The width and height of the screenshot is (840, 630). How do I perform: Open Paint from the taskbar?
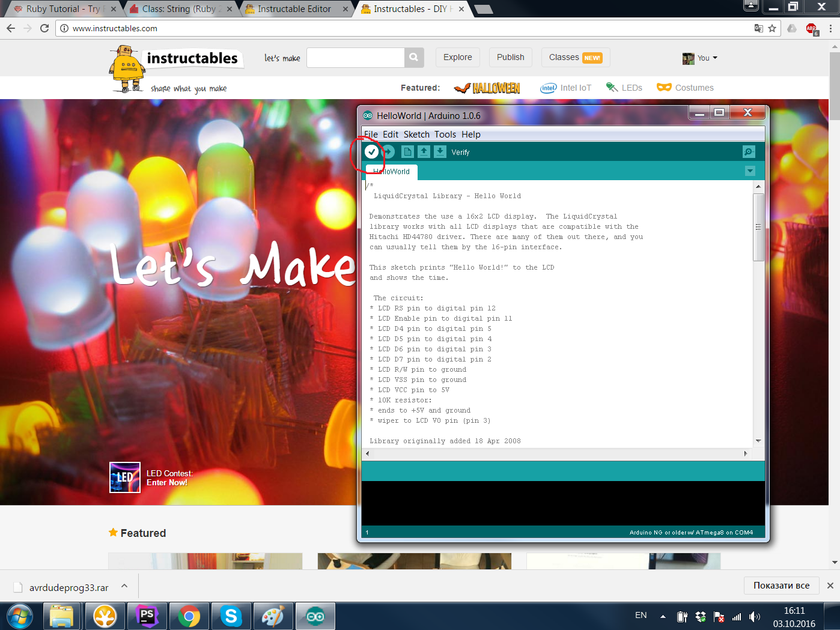[x=273, y=616]
